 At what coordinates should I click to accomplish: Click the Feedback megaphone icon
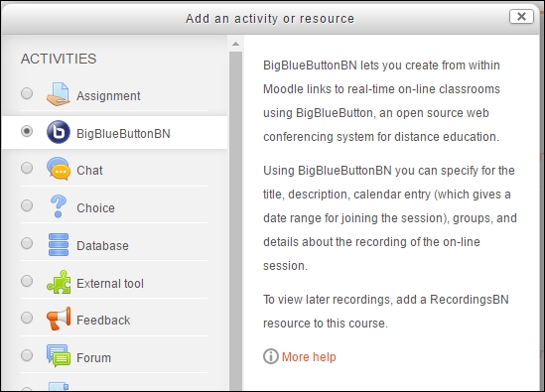(x=58, y=319)
